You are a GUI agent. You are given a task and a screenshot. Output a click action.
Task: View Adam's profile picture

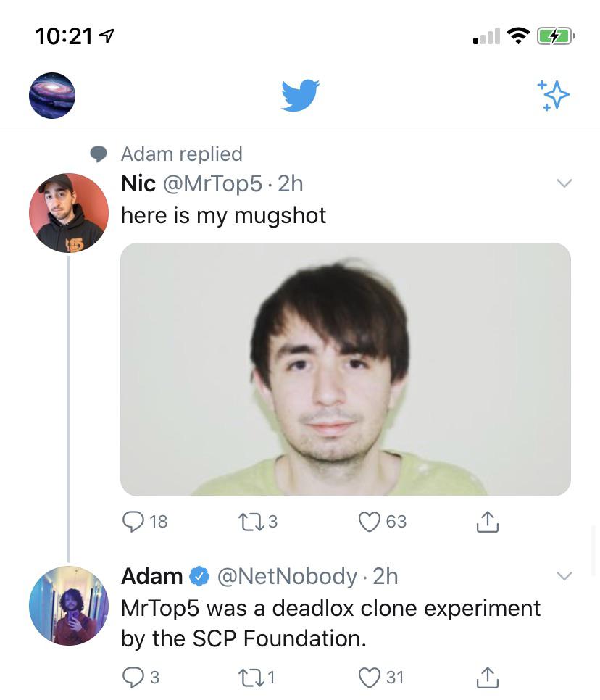(68, 606)
